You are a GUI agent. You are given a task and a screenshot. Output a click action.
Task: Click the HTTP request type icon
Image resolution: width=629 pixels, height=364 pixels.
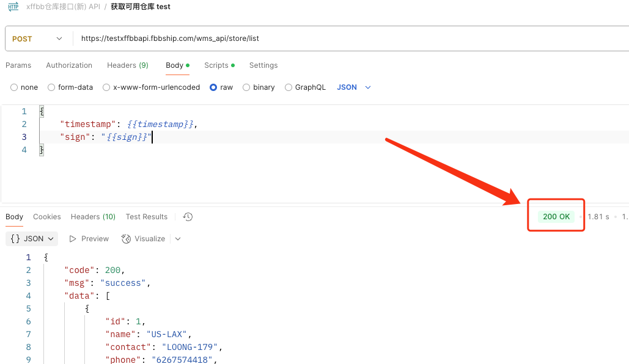point(13,7)
